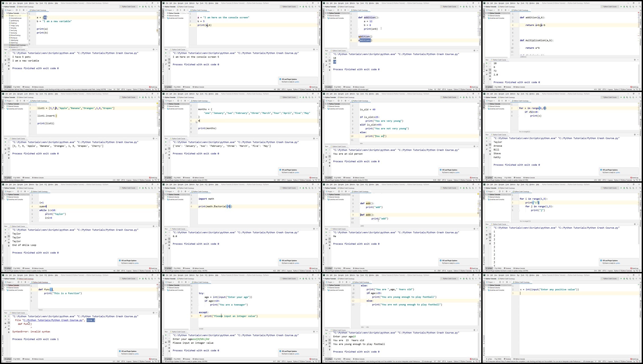Toggle Pin Tab in the 'End of While Loop' console
This screenshot has height=364, width=643.
5,241
